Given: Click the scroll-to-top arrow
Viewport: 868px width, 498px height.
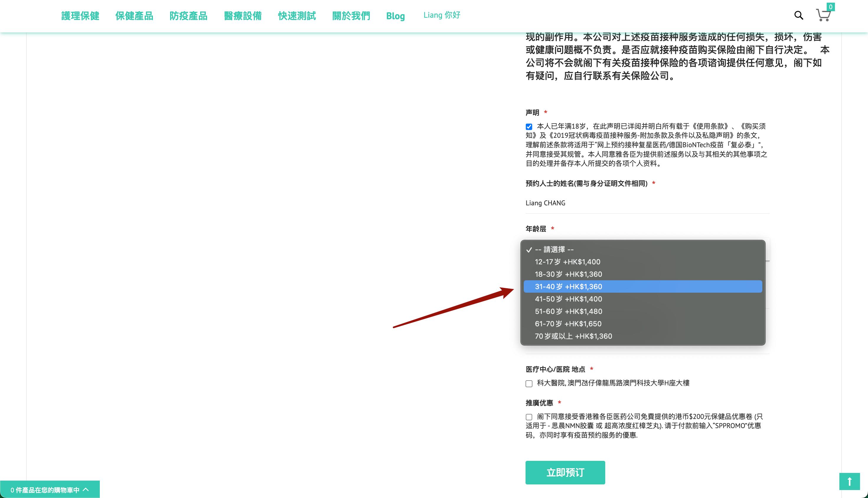Looking at the screenshot, I should click(x=849, y=482).
